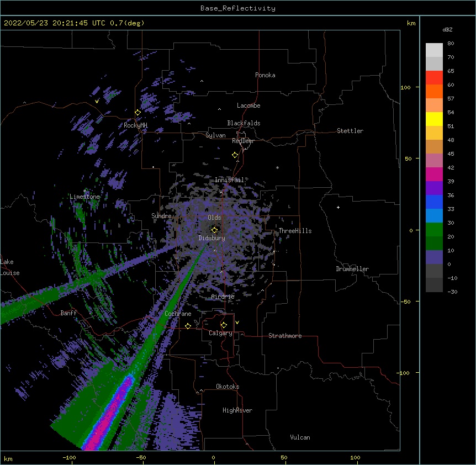Viewport: 476px width, 465px height.
Task: Click the Innisfail city label
Action: tap(230, 180)
